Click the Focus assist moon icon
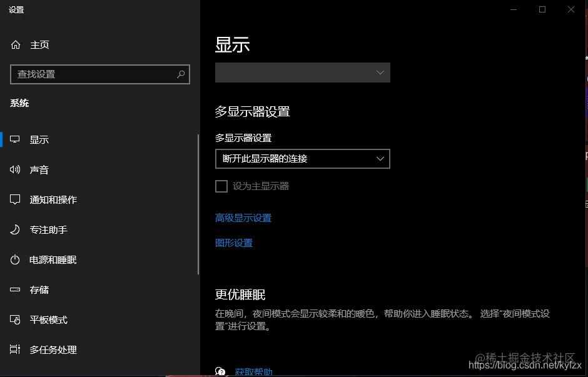This screenshot has height=377, width=588. [15, 229]
